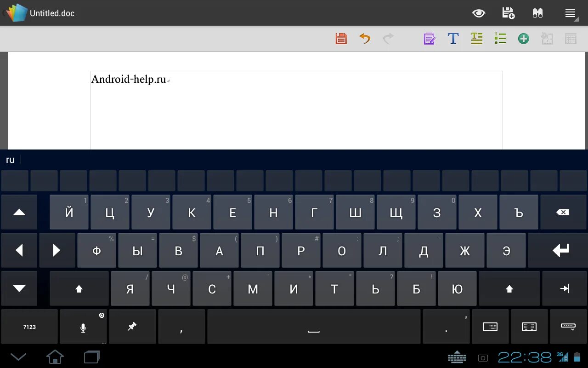Open bullet list formatting icon

500,39
